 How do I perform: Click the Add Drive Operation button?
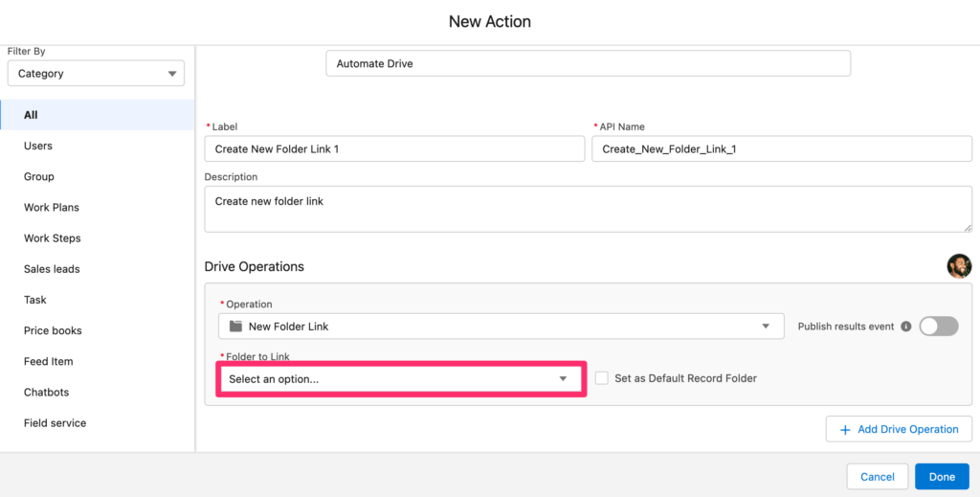(899, 429)
